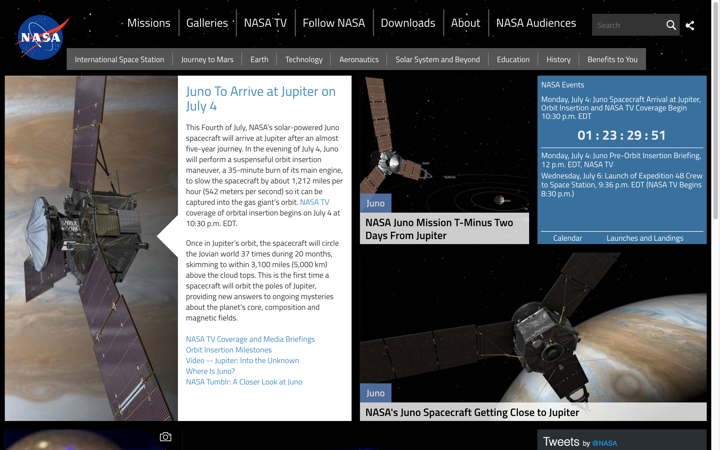Select Benefits to You topic
The width and height of the screenshot is (720, 450).
pos(612,59)
